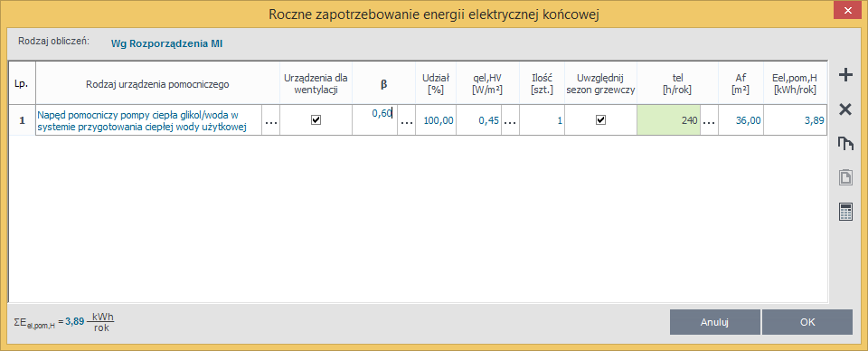This screenshot has width=868, height=351.
Task: Select the Eel,pom,H cell 3,89
Action: pyautogui.click(x=795, y=119)
